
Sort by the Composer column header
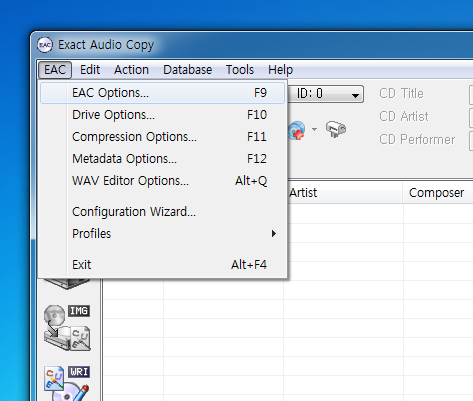click(438, 193)
